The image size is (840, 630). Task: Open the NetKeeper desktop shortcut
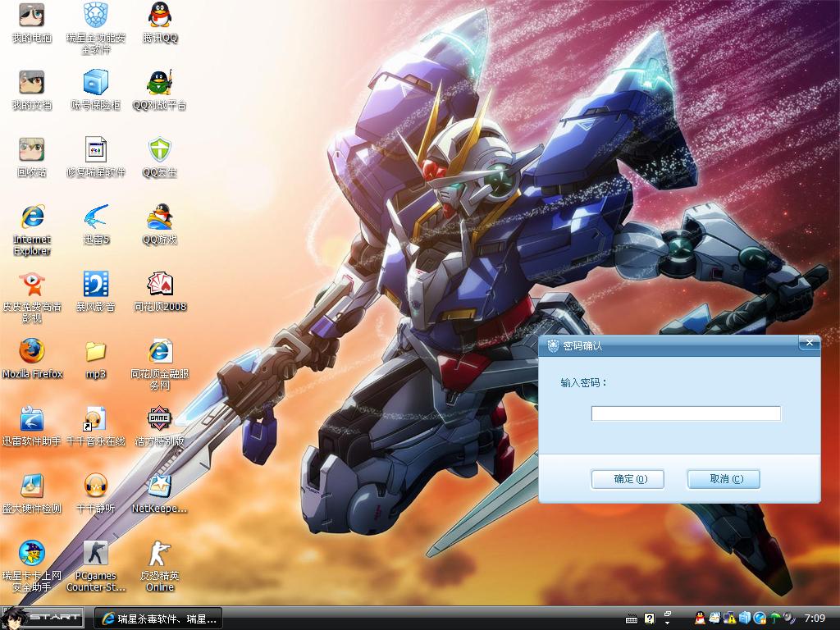[x=160, y=486]
